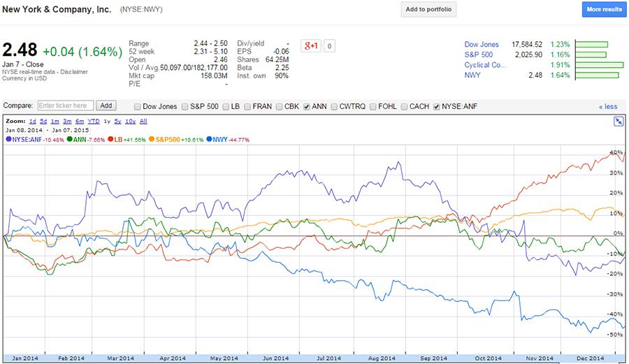
Task: Check the Dow Jones compare checkbox
Action: (x=138, y=107)
